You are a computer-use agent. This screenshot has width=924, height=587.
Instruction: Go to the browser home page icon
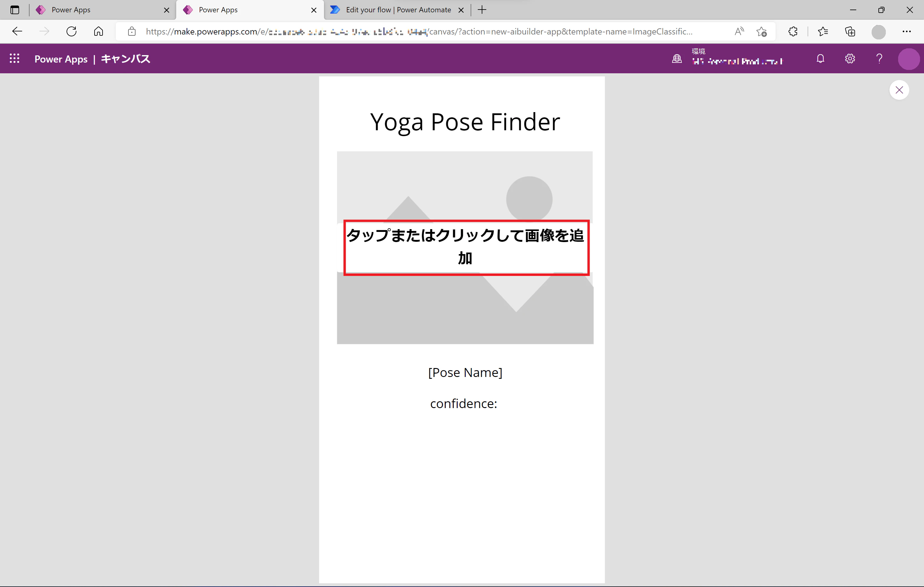click(99, 31)
